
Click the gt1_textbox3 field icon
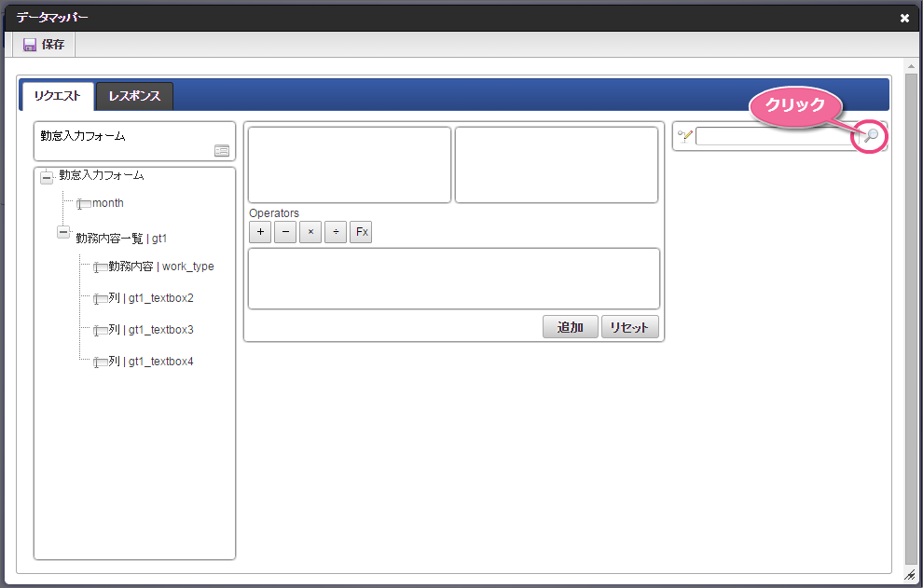(100, 332)
